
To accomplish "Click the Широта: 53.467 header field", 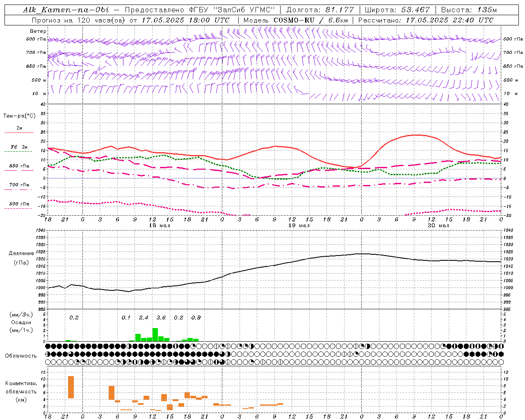I will 397,10.
